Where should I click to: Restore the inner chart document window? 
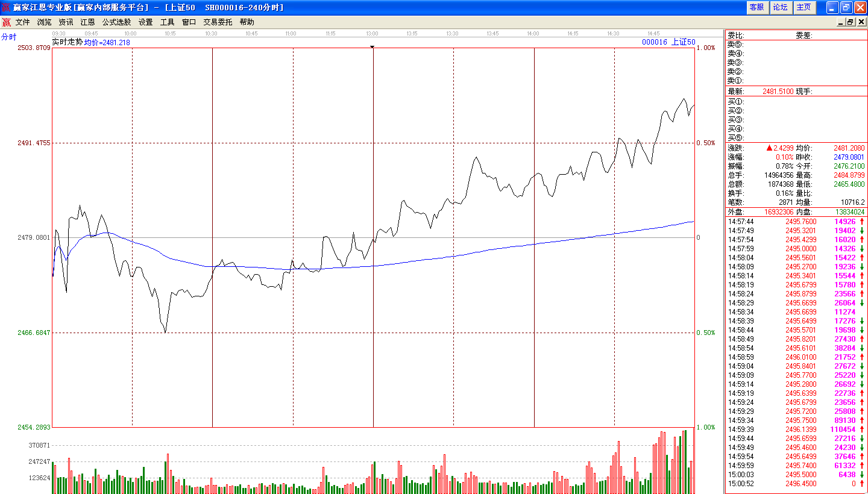click(851, 22)
